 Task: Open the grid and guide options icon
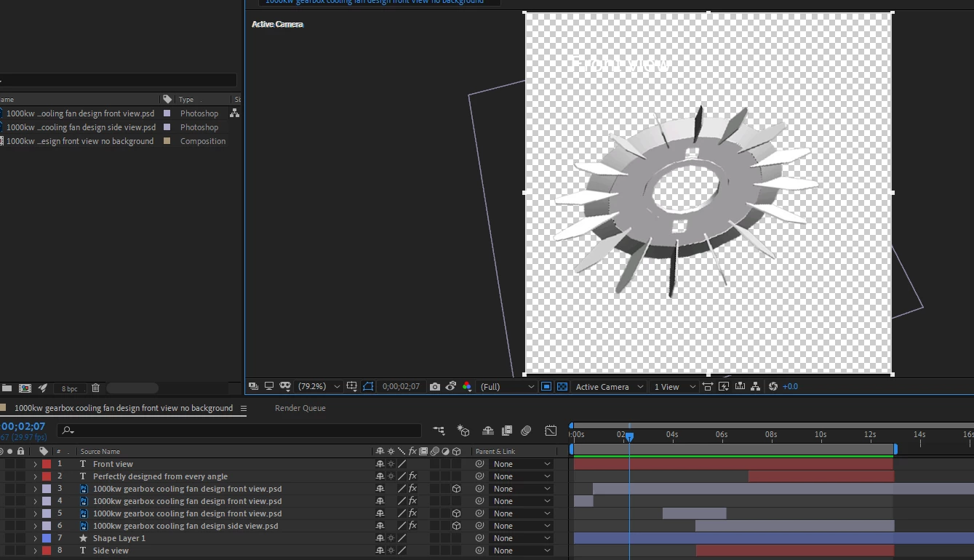352,386
